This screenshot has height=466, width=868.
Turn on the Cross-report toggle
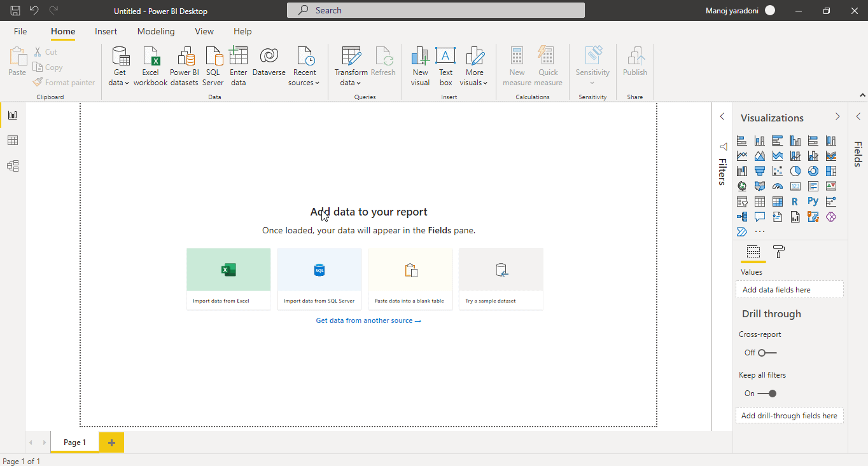point(767,353)
